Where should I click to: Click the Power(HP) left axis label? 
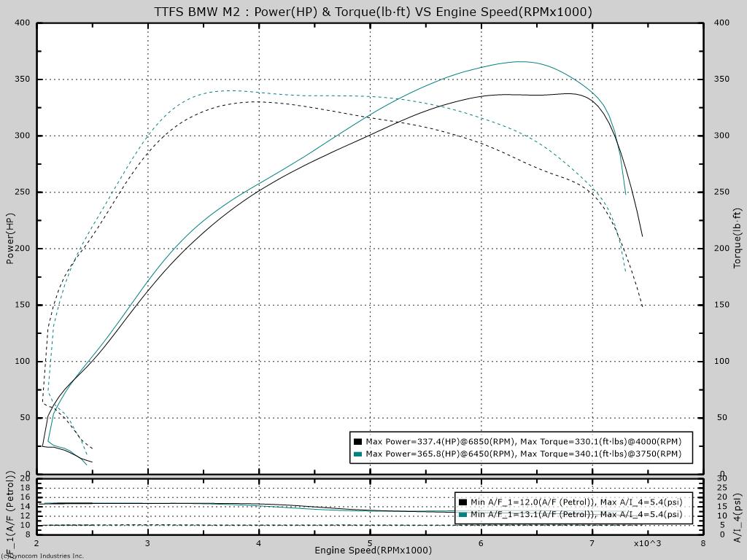(11, 238)
